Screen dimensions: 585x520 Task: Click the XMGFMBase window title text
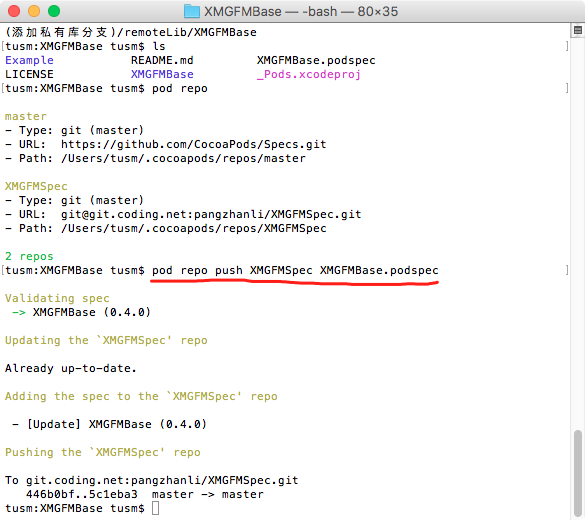pyautogui.click(x=301, y=12)
